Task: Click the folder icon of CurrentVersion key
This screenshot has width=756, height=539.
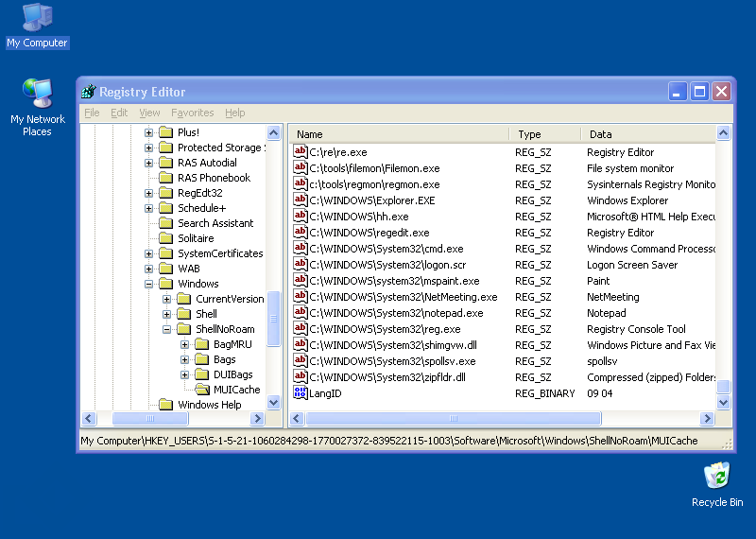Action: point(184,299)
